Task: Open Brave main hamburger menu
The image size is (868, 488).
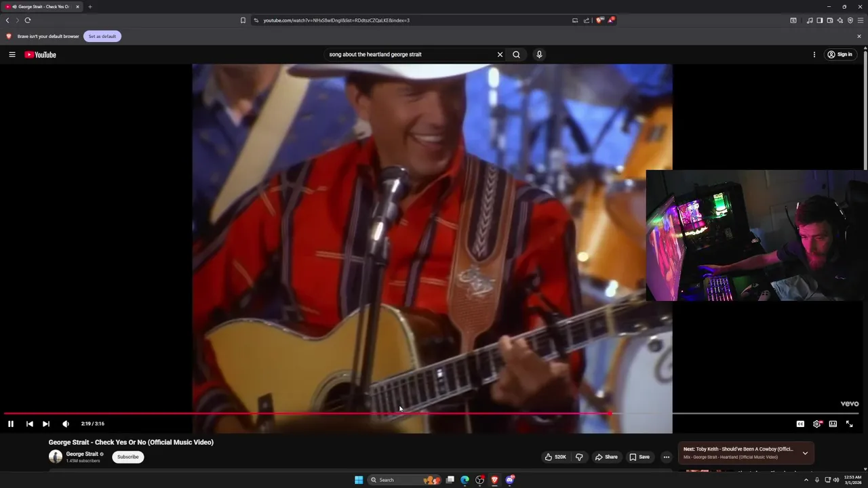Action: pos(861,20)
